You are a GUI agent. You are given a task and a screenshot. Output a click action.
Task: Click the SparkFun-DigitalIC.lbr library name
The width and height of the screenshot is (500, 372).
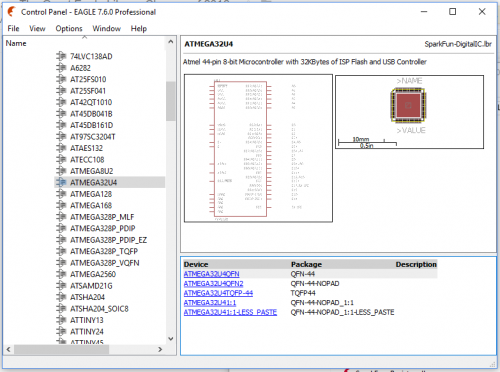[x=458, y=44]
